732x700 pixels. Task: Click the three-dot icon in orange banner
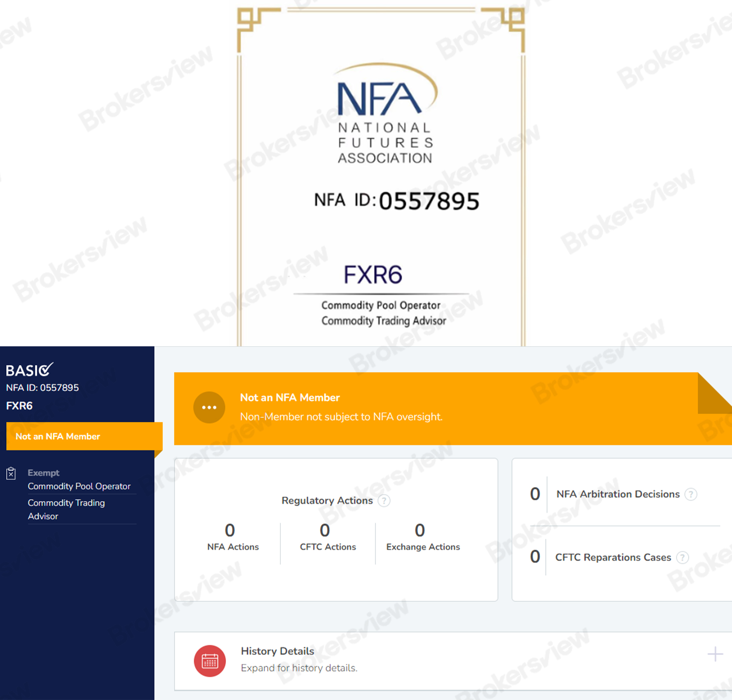pyautogui.click(x=209, y=407)
